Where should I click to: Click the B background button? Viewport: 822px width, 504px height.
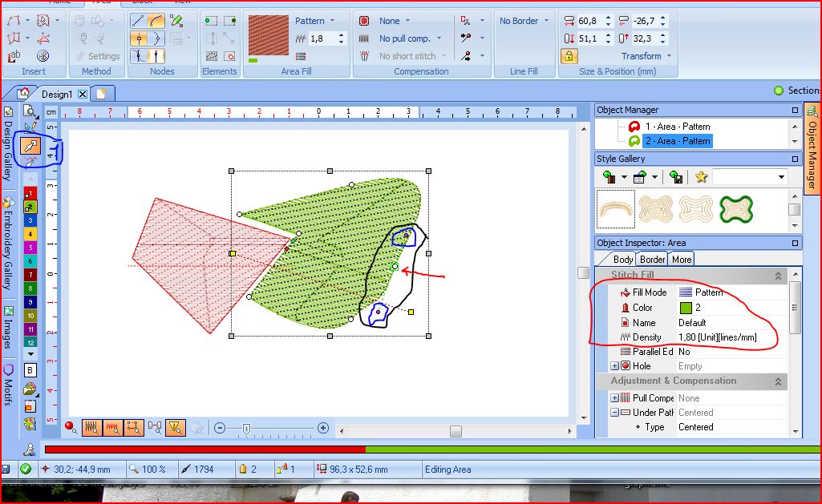pos(30,370)
